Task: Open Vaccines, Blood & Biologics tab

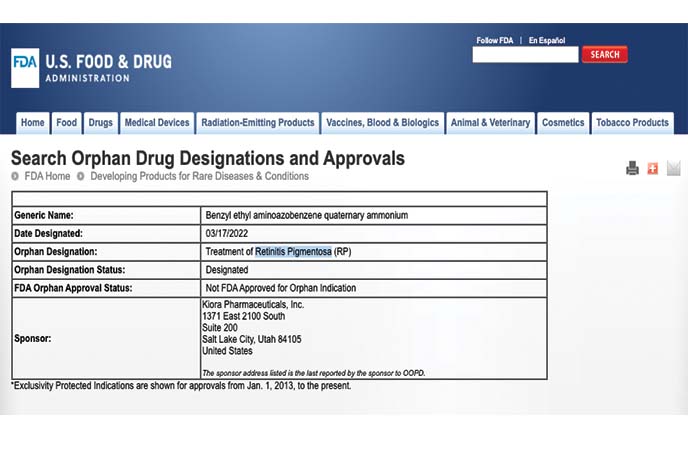Action: coord(383,123)
